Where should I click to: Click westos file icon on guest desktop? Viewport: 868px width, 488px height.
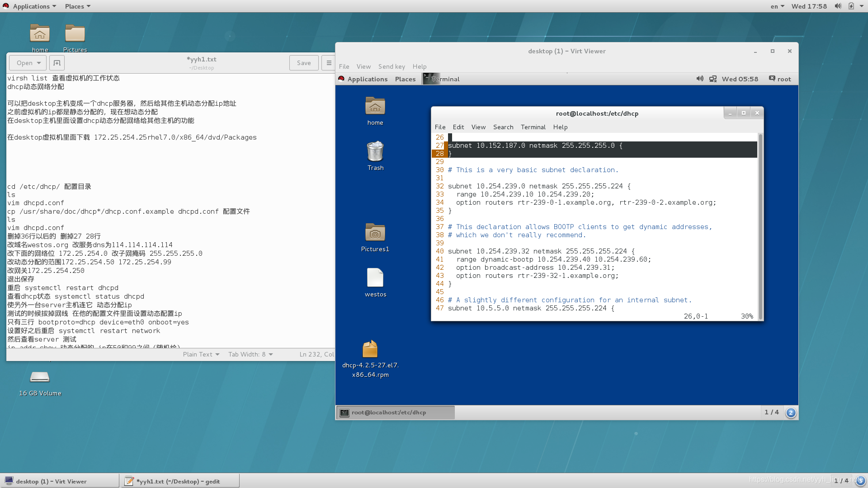tap(375, 278)
